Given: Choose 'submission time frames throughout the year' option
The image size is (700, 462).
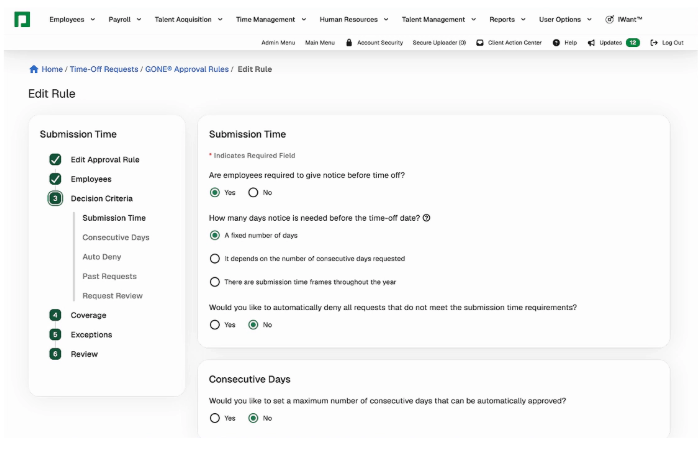Looking at the screenshot, I should point(215,282).
